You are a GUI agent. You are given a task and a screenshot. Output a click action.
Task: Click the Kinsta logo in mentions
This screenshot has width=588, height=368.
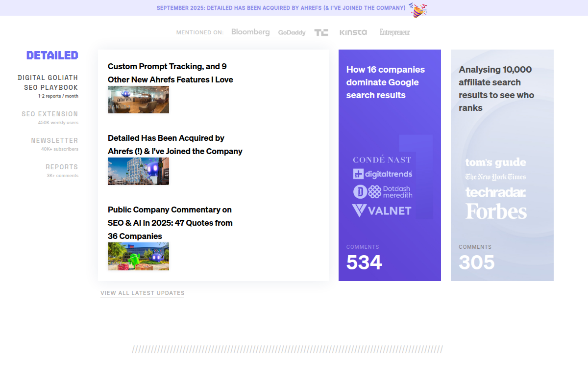coord(353,32)
